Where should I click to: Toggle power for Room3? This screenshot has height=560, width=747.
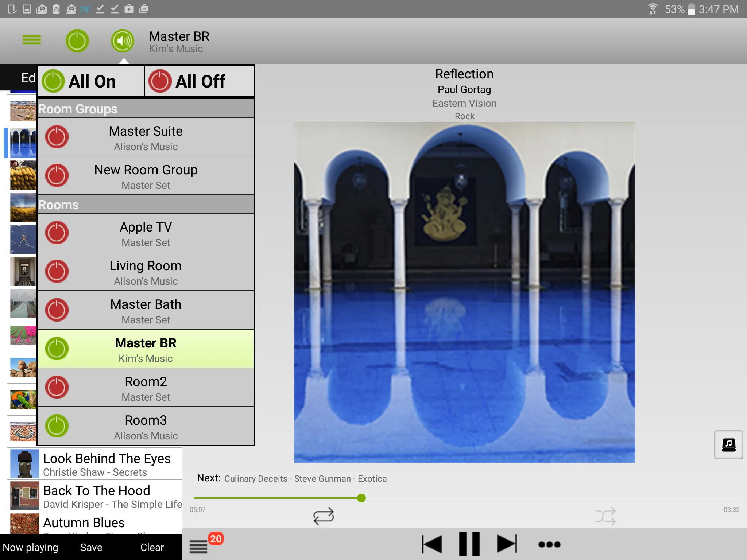tap(57, 426)
